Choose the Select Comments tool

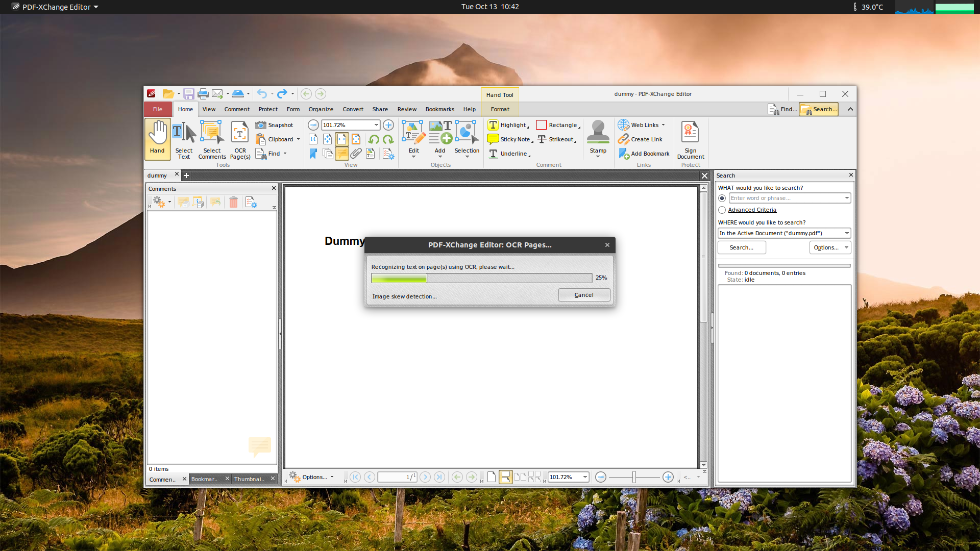pyautogui.click(x=212, y=139)
